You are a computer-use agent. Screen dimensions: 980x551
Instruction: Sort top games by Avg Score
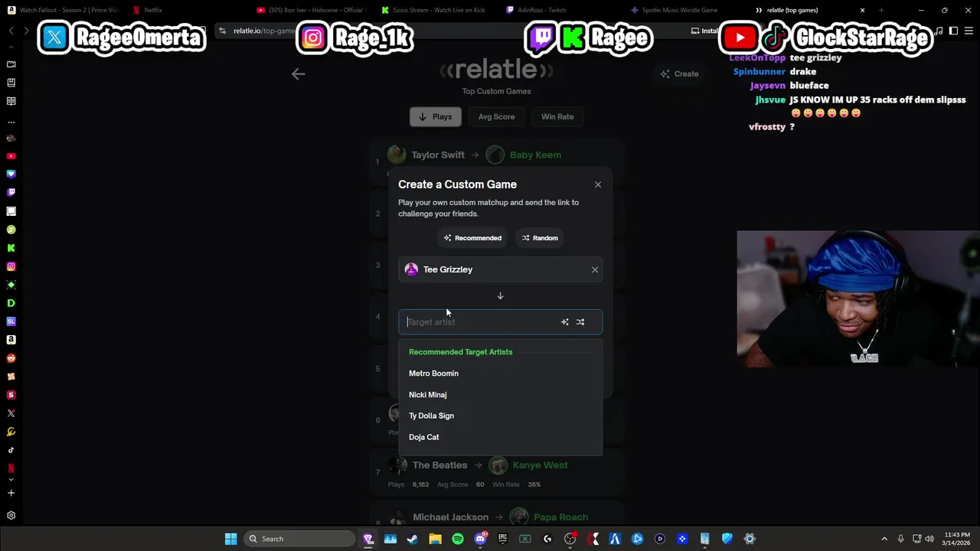(x=496, y=117)
